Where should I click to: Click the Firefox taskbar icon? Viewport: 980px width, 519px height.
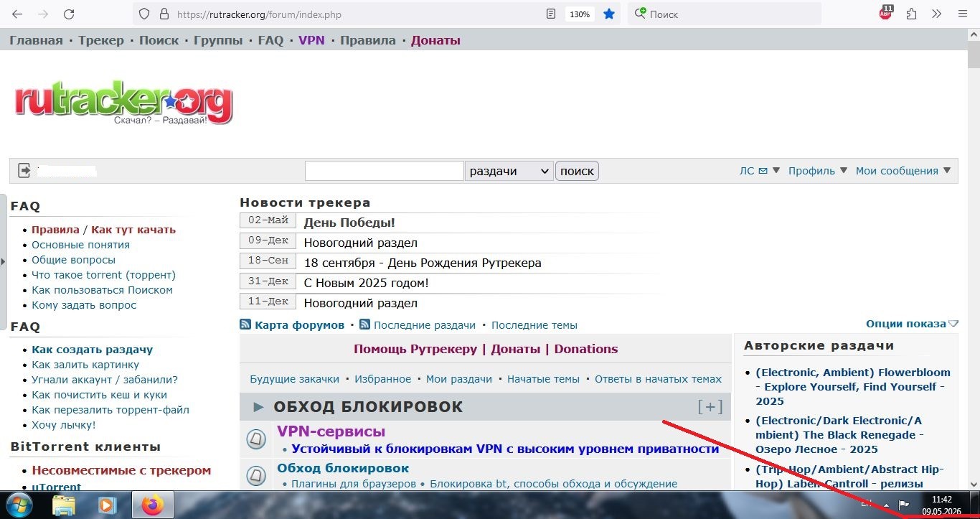pos(151,505)
